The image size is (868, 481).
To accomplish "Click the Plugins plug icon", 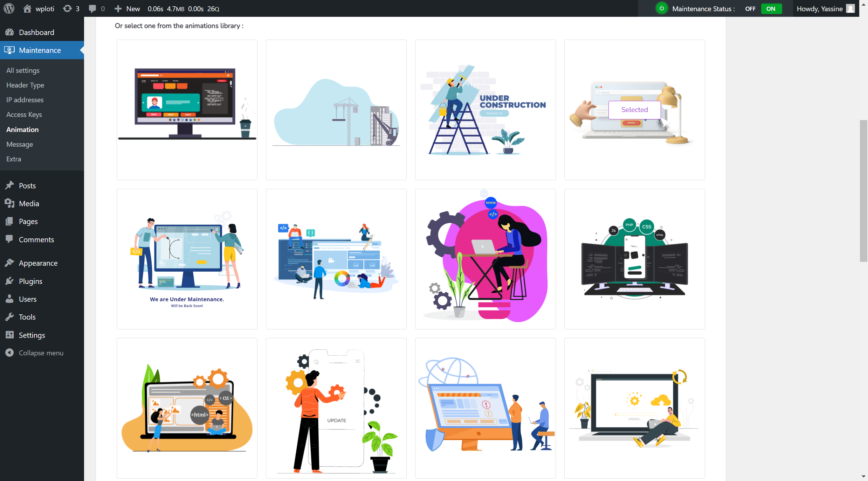I will click(9, 281).
